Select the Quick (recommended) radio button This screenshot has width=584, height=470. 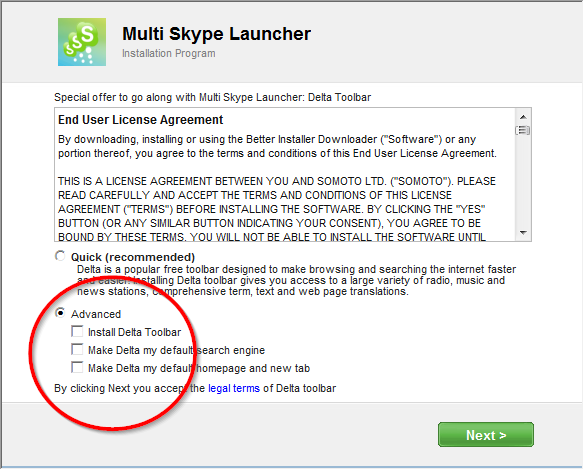click(60, 256)
